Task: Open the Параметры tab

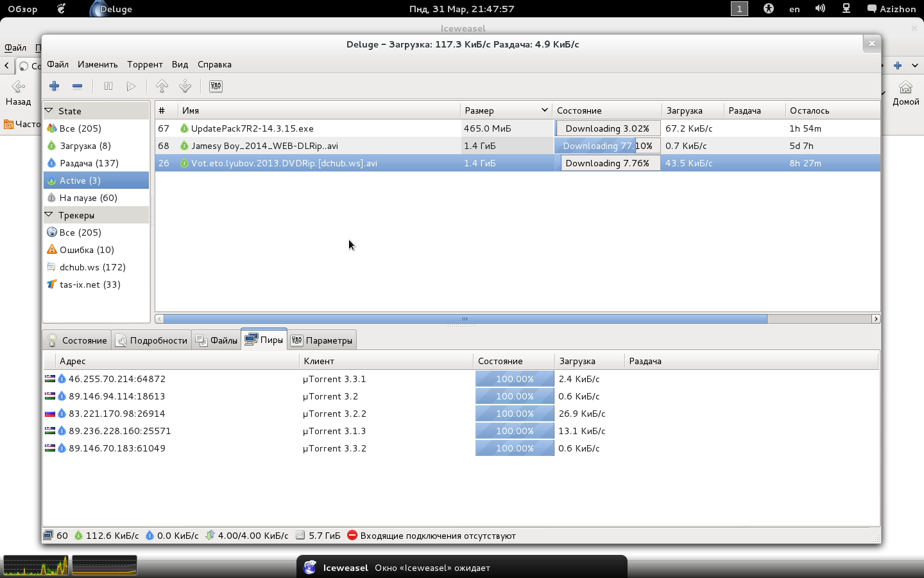Action: click(321, 340)
